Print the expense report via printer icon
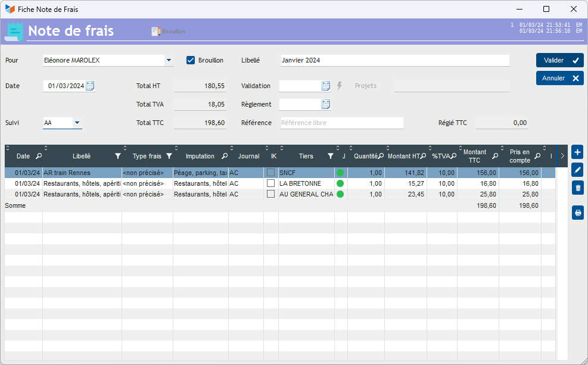Viewport: 588px width, 365px height. 577,213
